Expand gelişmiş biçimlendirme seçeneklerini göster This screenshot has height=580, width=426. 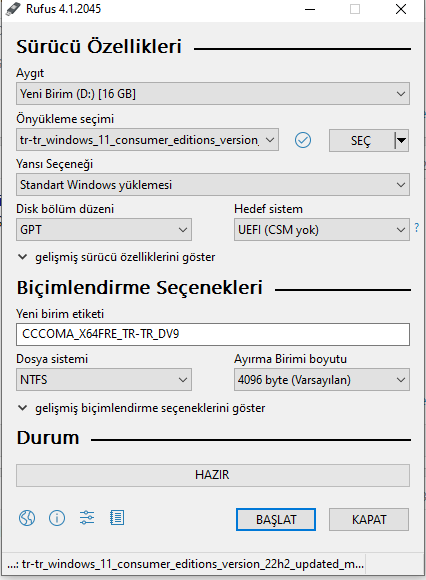(x=141, y=408)
